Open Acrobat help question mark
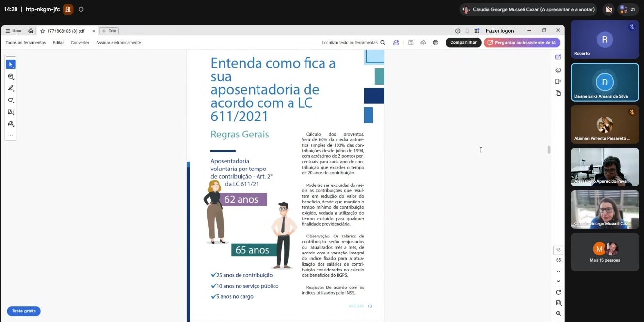 (458, 31)
